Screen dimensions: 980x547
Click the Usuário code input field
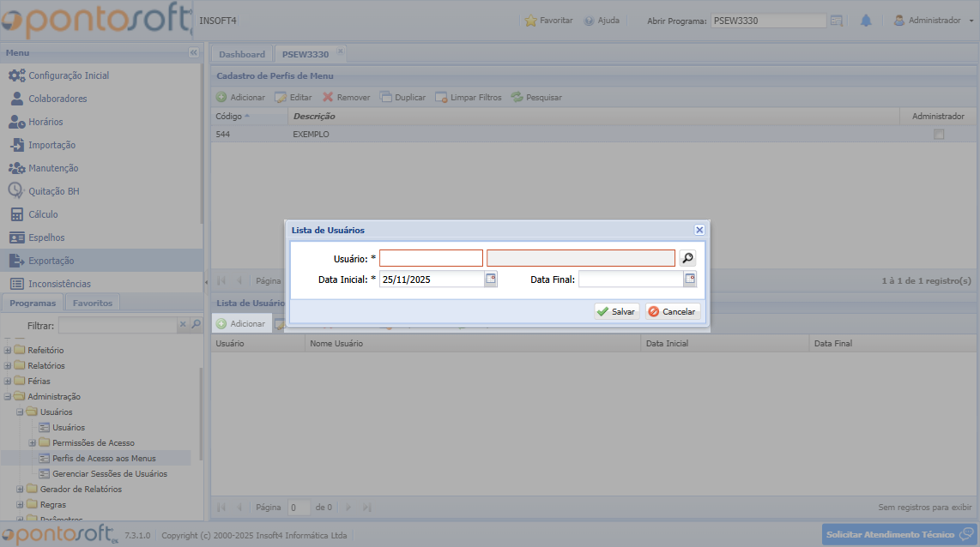click(x=431, y=258)
